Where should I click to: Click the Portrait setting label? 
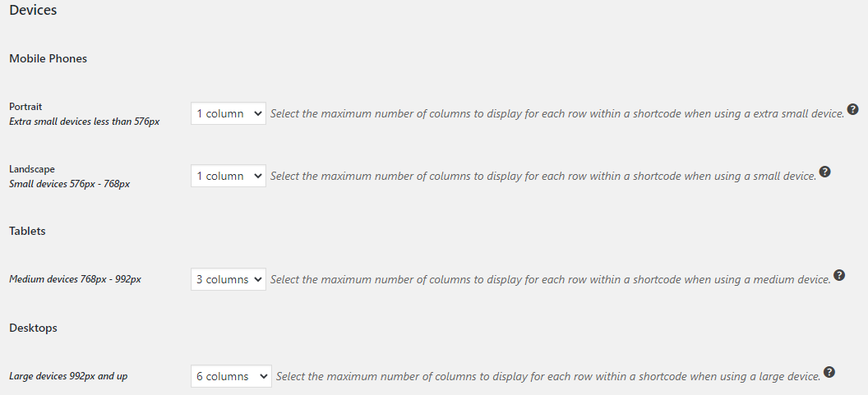tap(25, 106)
